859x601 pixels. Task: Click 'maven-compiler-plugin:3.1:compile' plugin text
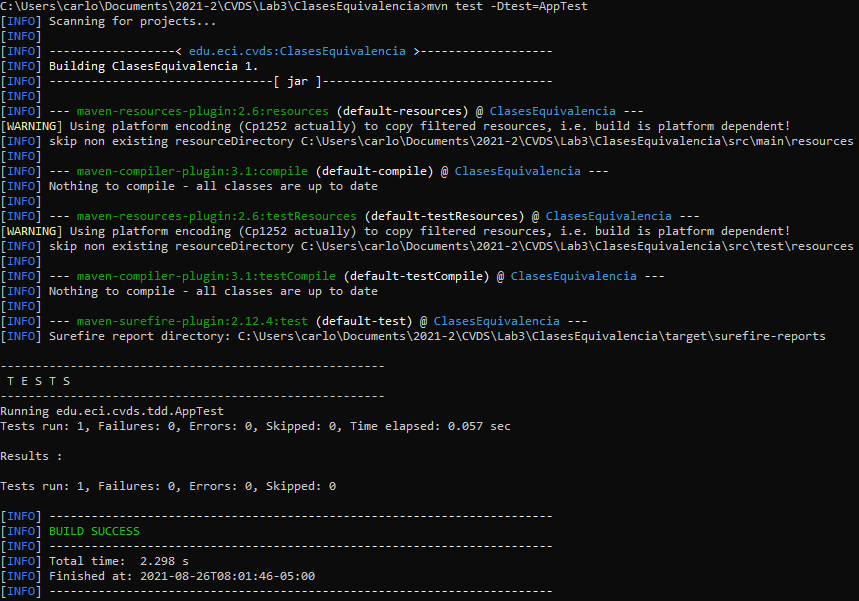point(192,171)
